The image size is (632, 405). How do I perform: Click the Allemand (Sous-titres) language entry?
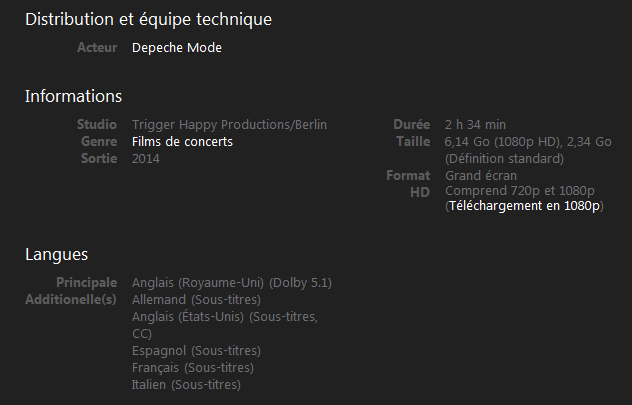pos(196,300)
